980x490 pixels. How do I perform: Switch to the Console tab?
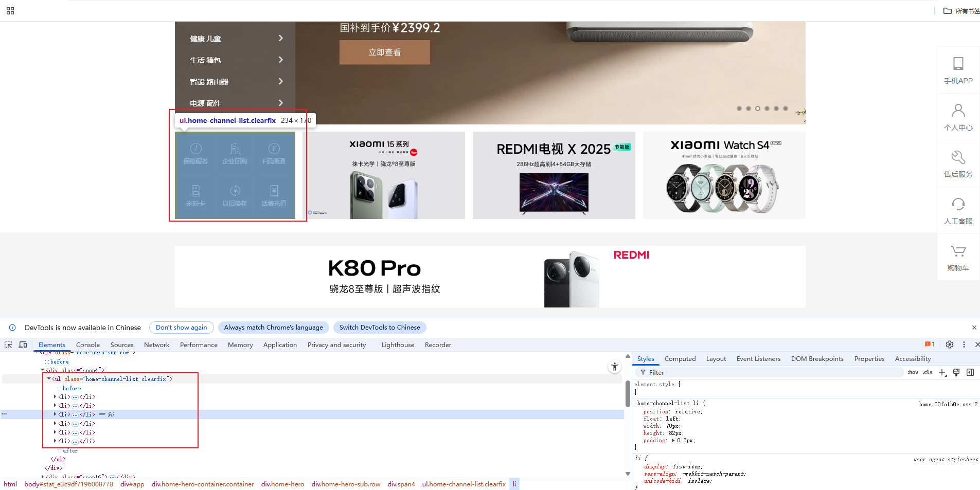(x=88, y=345)
